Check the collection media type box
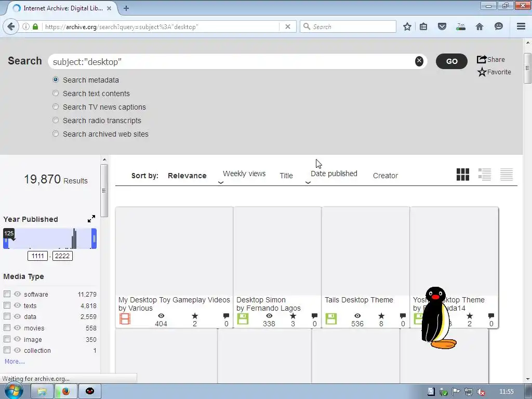 click(x=7, y=350)
